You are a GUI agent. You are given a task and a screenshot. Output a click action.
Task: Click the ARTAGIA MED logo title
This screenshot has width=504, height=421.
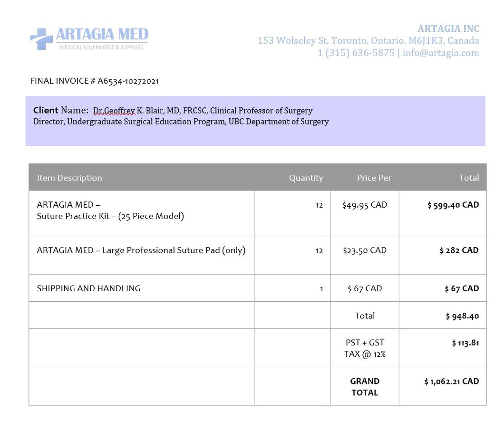click(x=102, y=34)
